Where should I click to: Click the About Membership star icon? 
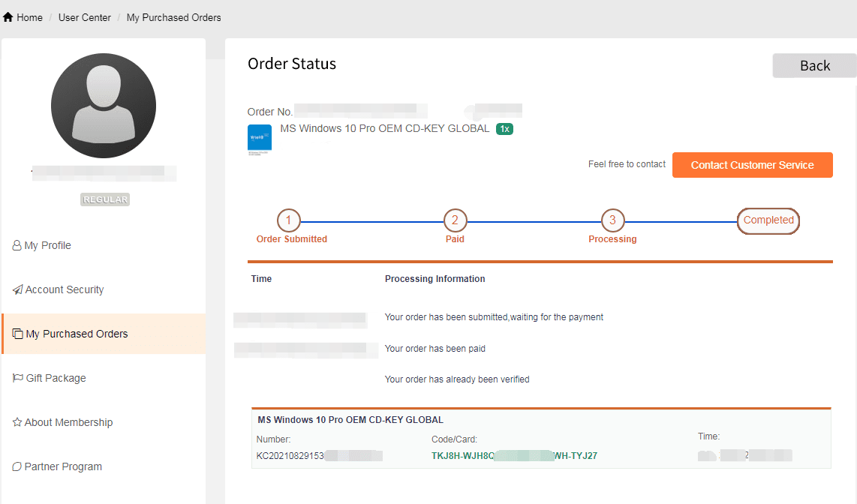point(17,422)
